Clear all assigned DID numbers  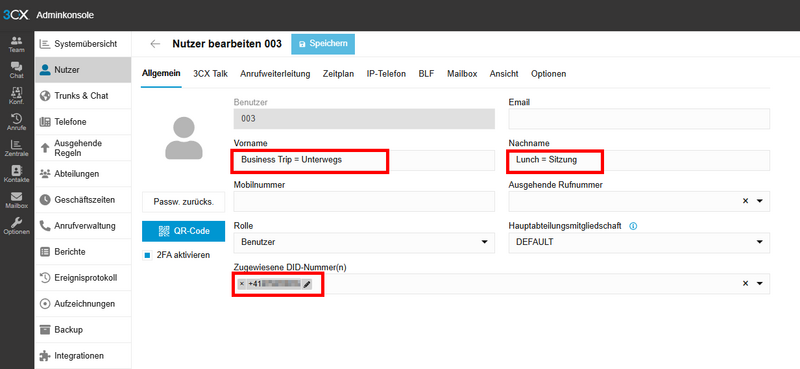[745, 284]
